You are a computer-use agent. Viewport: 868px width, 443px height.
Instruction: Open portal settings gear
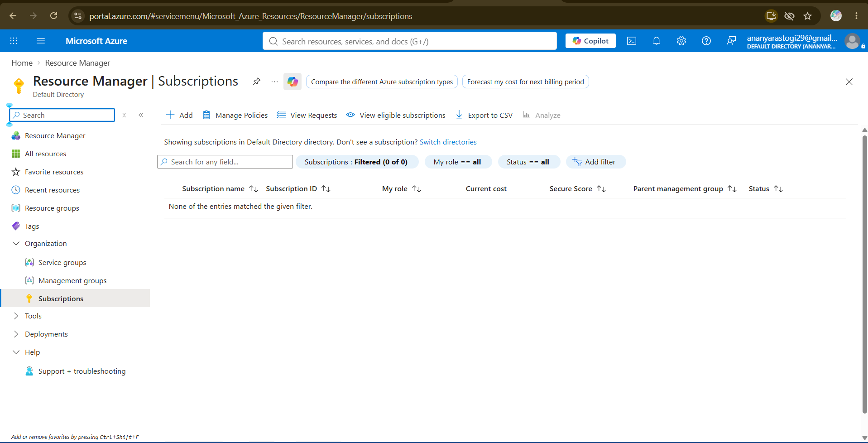coord(681,41)
